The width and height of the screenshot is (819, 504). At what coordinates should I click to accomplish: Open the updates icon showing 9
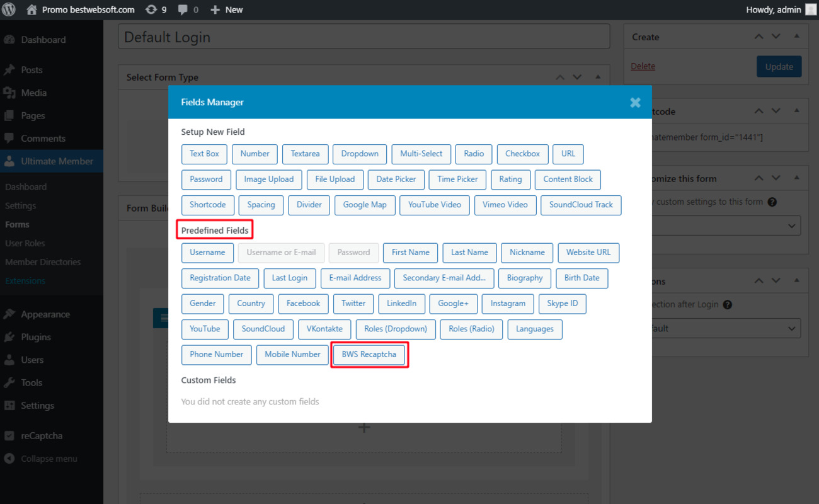tap(156, 9)
